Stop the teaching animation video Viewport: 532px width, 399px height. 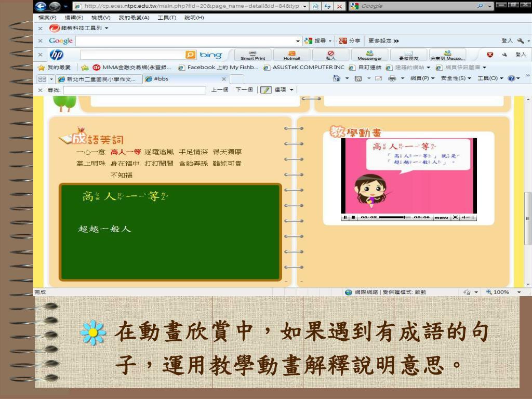[x=353, y=217]
